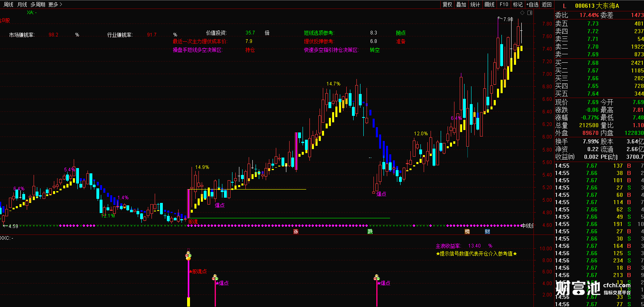Click the 主浪收益率 label in sub-chart
Screen dimensions: 644x307
coord(448,246)
